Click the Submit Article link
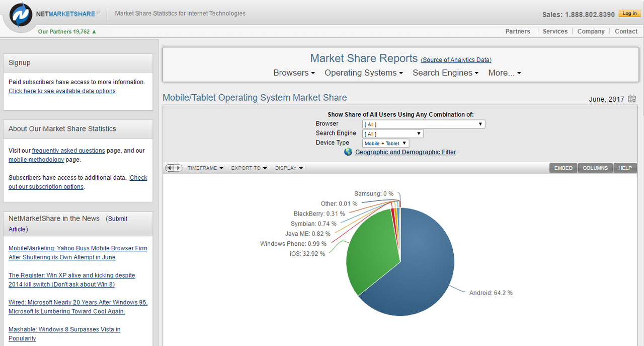The image size is (644, 346). [x=68, y=224]
